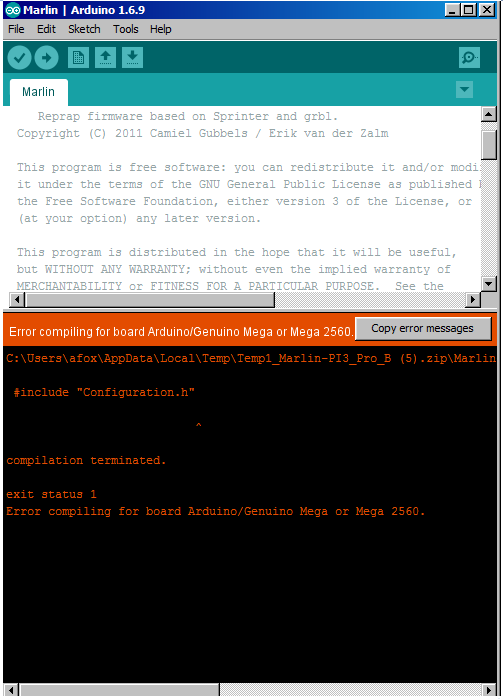This screenshot has width=503, height=699.
Task: Click the editor horizontal scrollbar right arrow
Action: pos(472,300)
